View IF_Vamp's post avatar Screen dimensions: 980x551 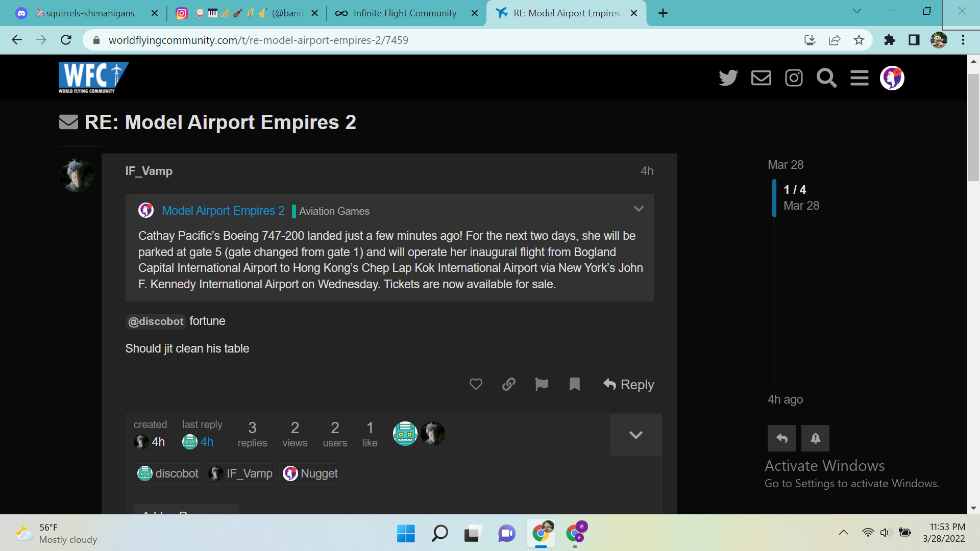point(77,175)
